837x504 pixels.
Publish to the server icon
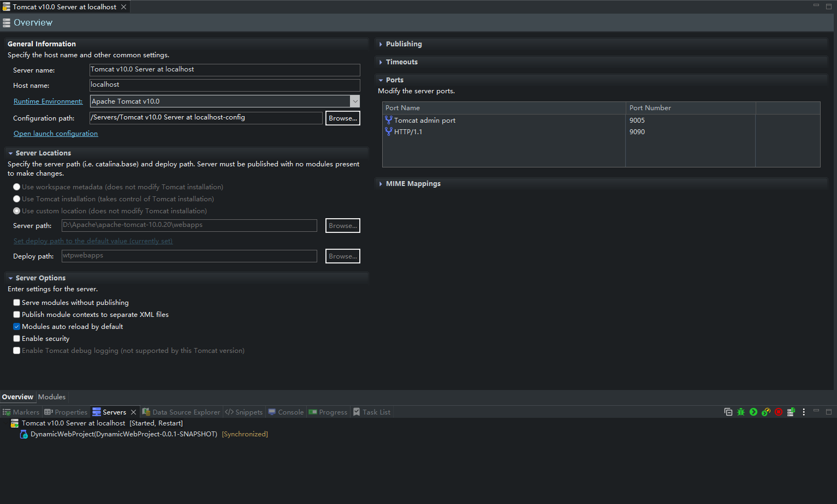791,412
